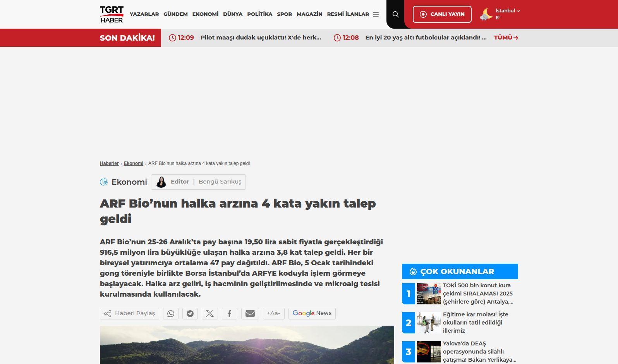The image size is (618, 364).
Task: Follow on Google News button
Action: point(312,313)
